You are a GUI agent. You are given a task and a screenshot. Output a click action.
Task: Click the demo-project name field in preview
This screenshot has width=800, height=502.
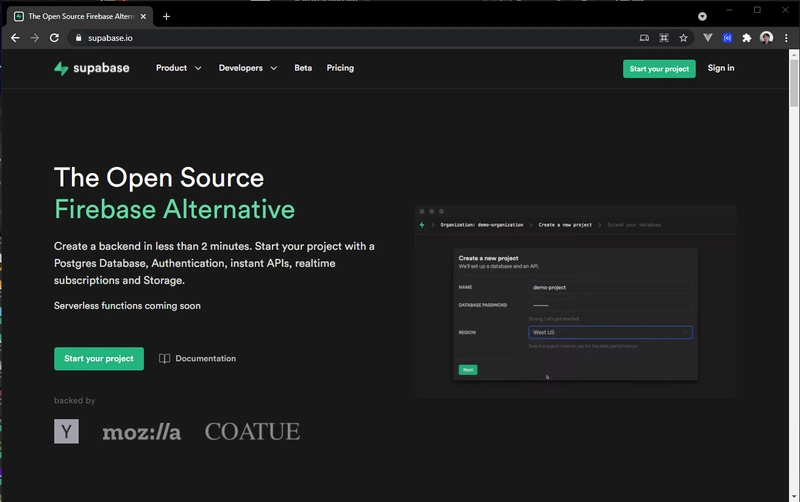tap(610, 287)
